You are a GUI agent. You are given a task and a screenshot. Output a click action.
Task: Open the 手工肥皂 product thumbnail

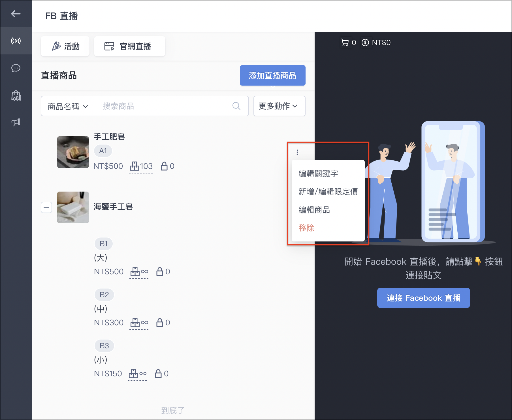pyautogui.click(x=73, y=152)
